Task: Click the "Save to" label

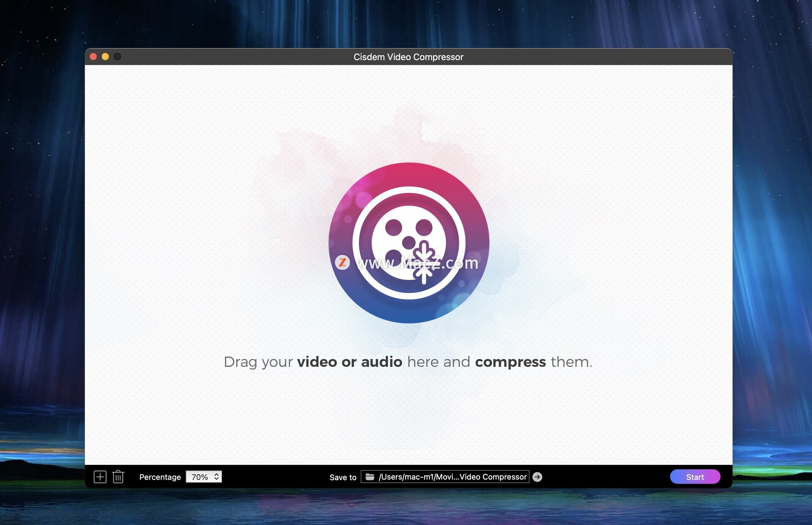Action: click(343, 477)
